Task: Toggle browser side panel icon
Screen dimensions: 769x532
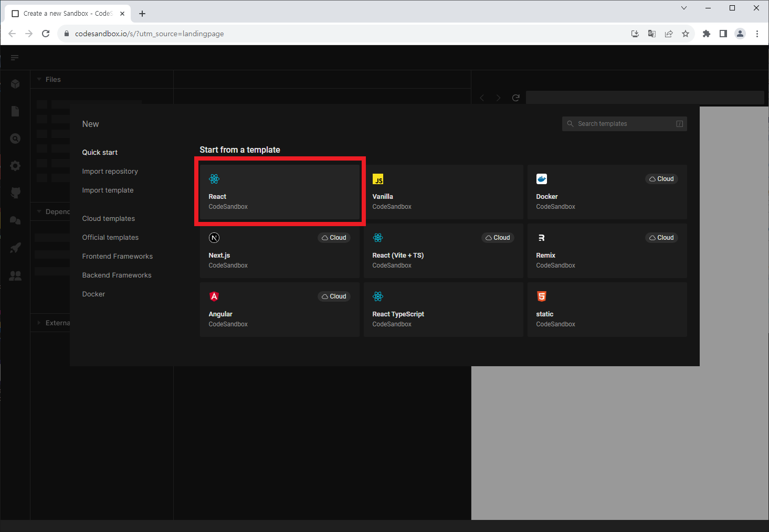Action: [x=723, y=34]
